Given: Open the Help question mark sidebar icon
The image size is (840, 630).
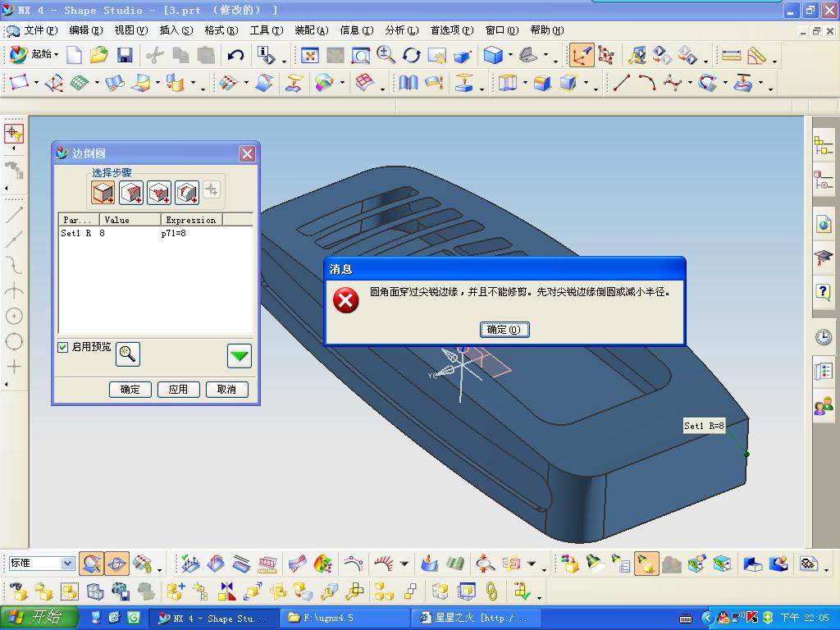Looking at the screenshot, I should click(824, 292).
